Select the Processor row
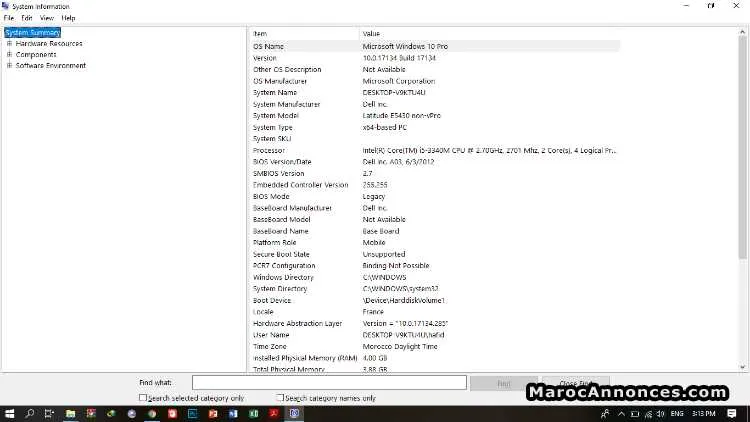 (435, 150)
